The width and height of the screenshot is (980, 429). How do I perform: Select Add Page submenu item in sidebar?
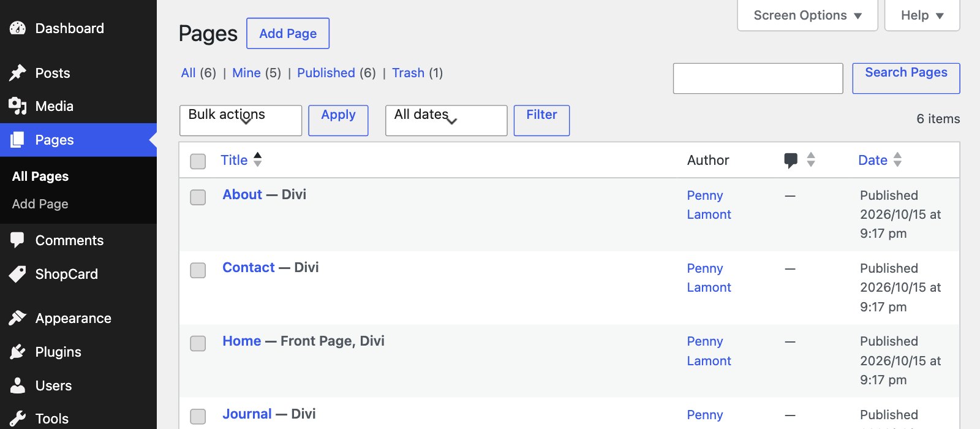point(40,204)
